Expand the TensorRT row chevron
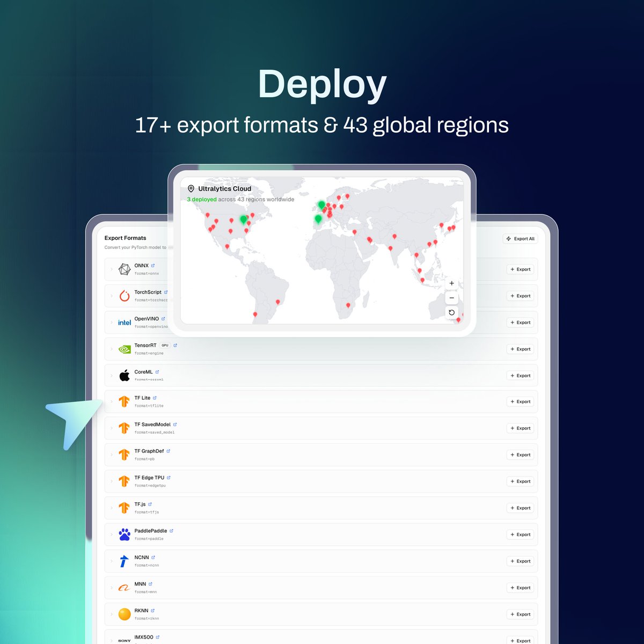 tap(112, 349)
